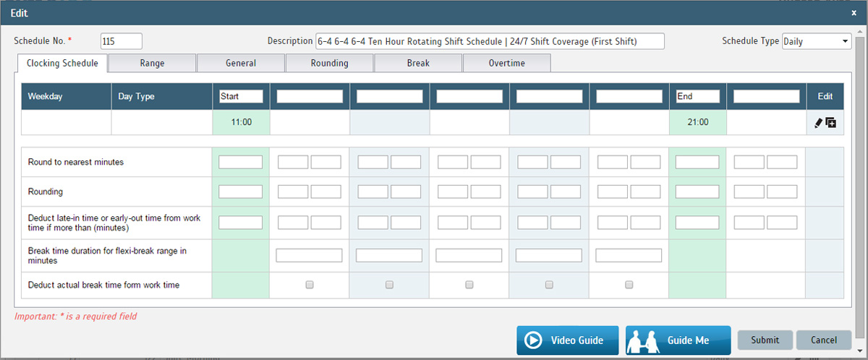Click the pencil edit icon in schedule row
Screen dimensions: 868x360
818,123
